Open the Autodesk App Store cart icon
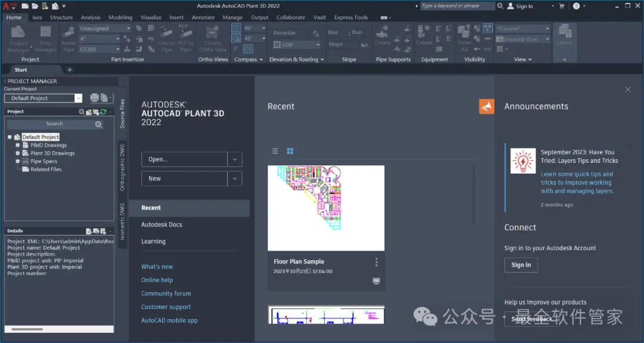This screenshot has width=644, height=343. pyautogui.click(x=562, y=6)
